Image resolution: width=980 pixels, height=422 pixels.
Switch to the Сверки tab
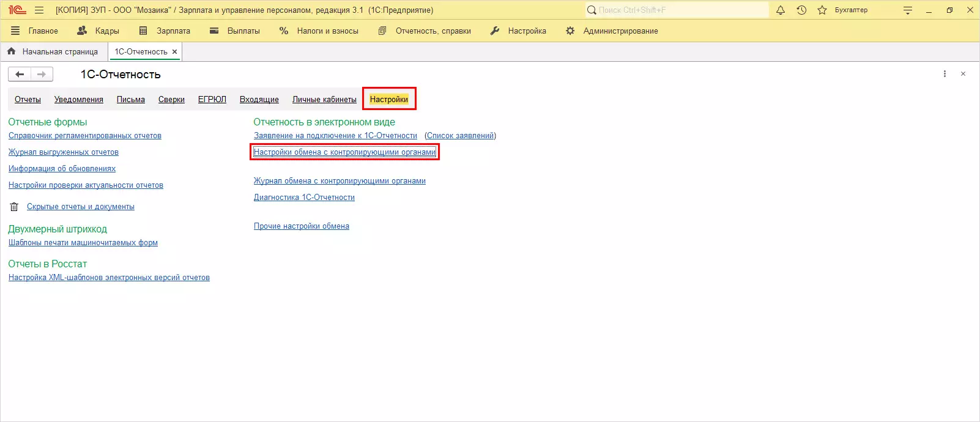[x=171, y=99]
